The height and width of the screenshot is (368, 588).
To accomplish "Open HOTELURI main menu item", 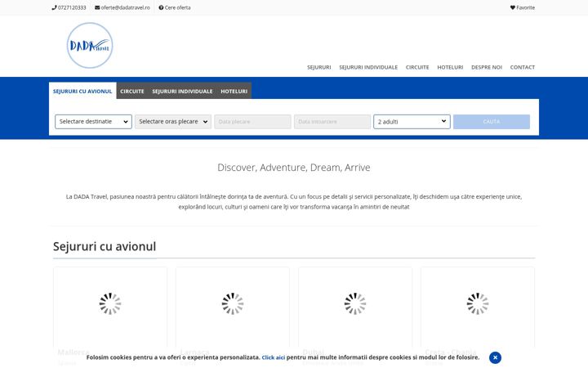I will click(450, 67).
